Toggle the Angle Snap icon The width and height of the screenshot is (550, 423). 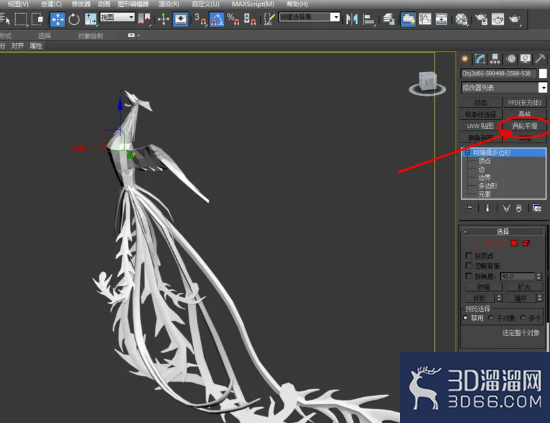pyautogui.click(x=217, y=19)
